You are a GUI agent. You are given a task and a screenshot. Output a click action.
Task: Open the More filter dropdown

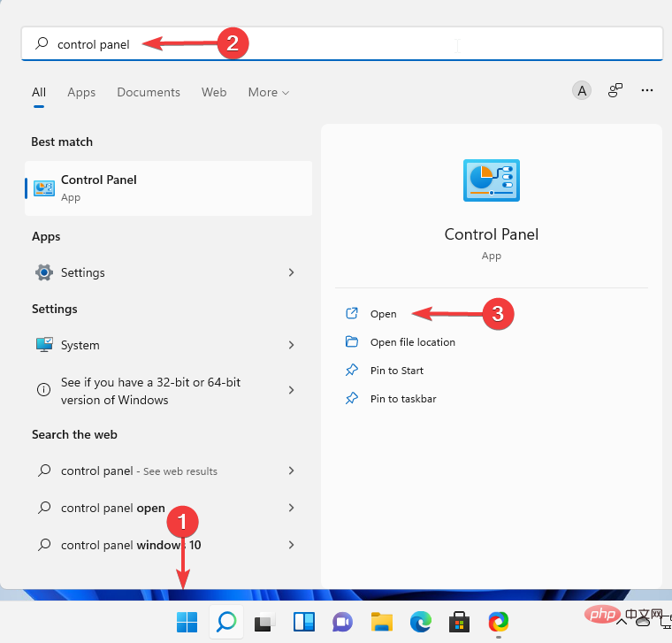(x=269, y=92)
